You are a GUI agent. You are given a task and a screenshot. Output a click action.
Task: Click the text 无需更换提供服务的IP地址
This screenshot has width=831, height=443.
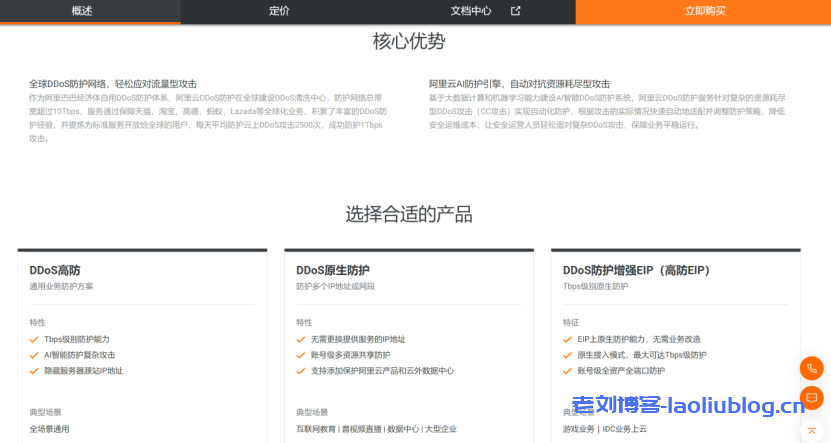(358, 339)
